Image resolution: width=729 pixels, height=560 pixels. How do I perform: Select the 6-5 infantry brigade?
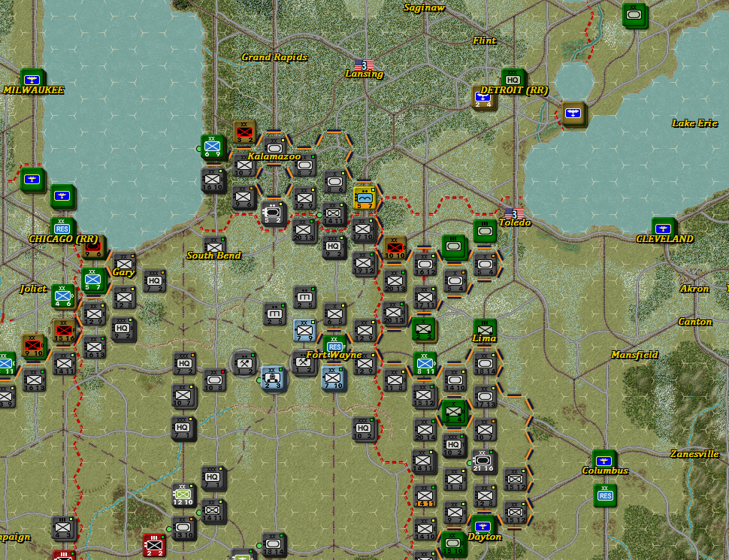pos(334,314)
